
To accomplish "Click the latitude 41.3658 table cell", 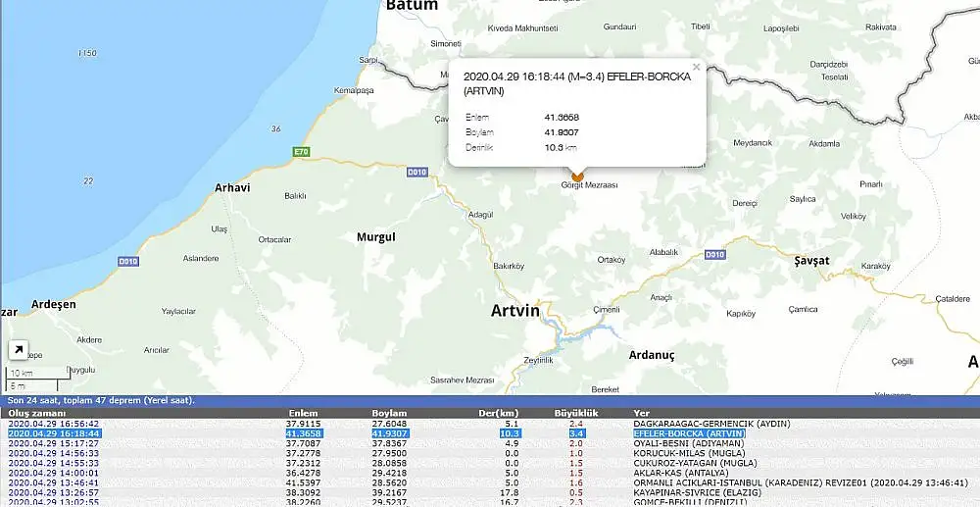I will [x=303, y=433].
